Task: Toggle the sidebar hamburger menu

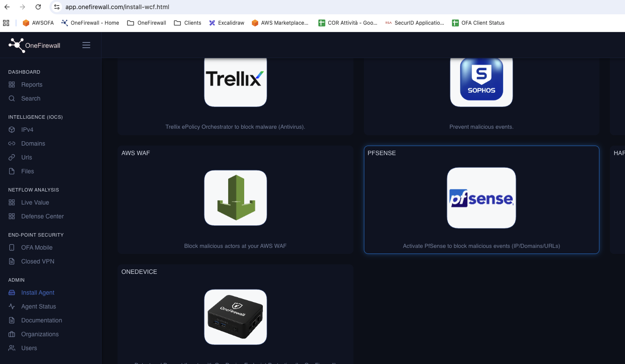Action: click(x=86, y=45)
